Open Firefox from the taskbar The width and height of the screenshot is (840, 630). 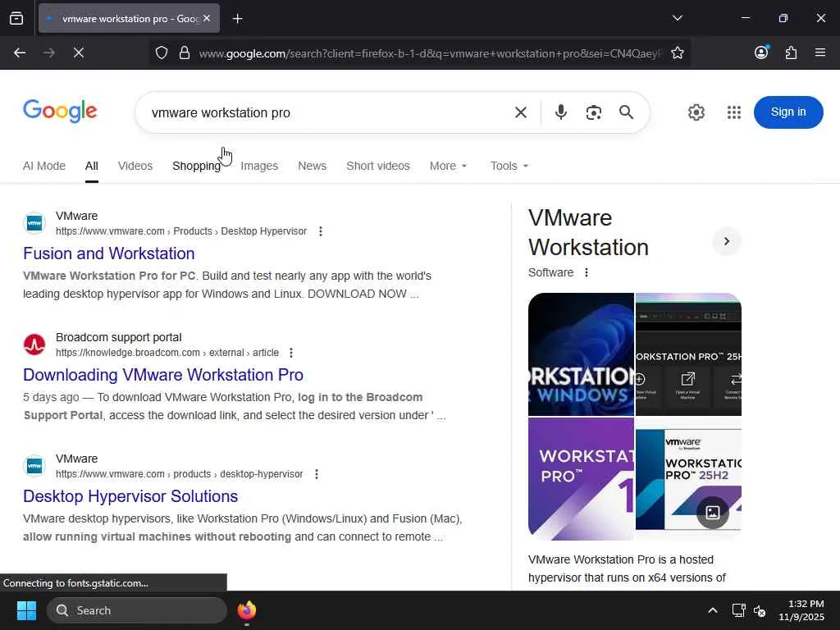246,610
